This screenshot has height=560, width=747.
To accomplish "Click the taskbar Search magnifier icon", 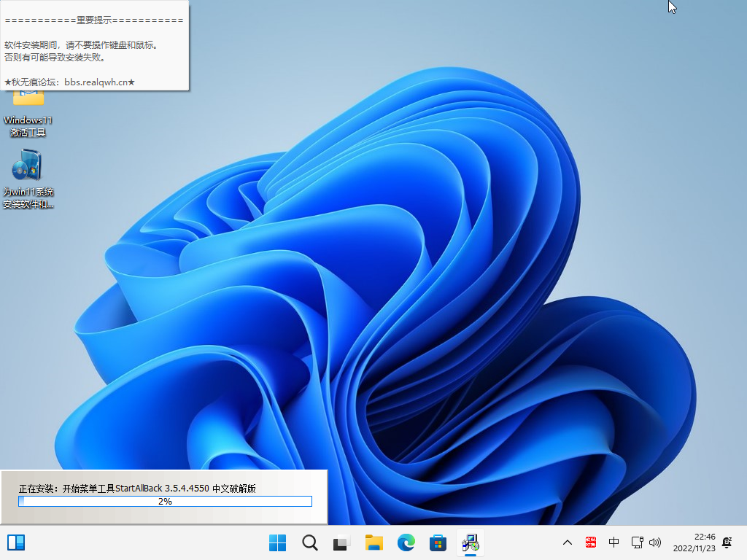I will (x=309, y=542).
